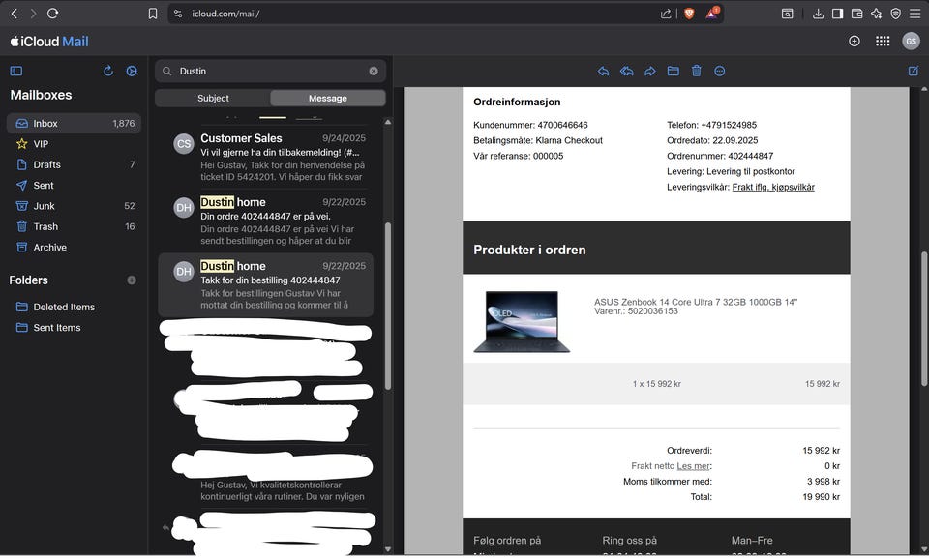Switch search scope to Message

click(x=328, y=99)
